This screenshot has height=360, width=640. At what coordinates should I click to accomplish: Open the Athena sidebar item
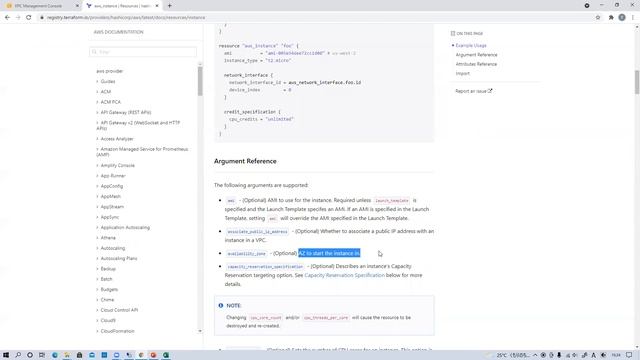(x=108, y=238)
